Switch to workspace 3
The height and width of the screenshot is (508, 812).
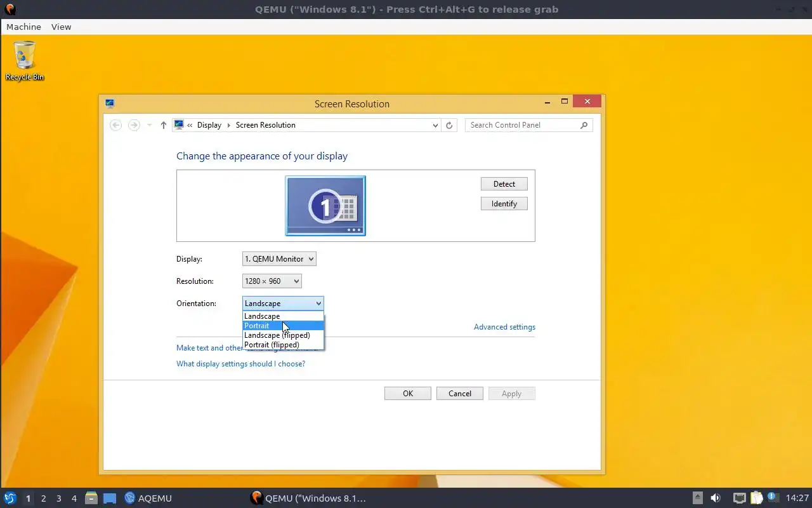coord(59,498)
